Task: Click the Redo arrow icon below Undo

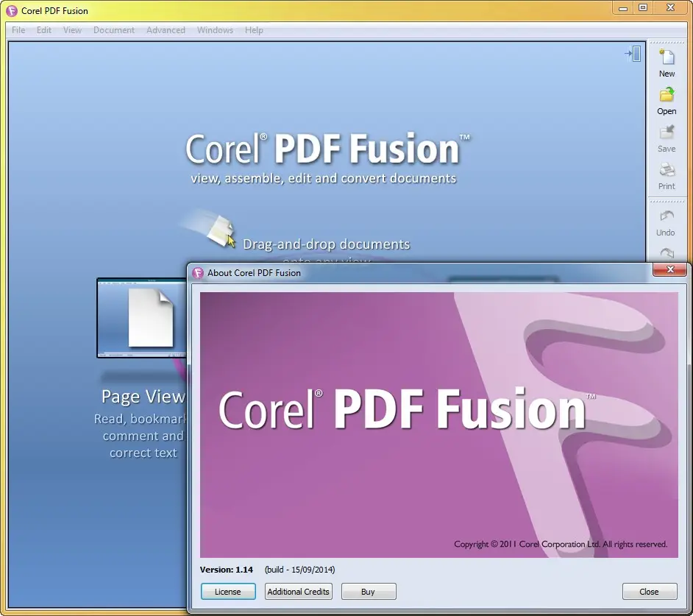Action: pos(667,253)
